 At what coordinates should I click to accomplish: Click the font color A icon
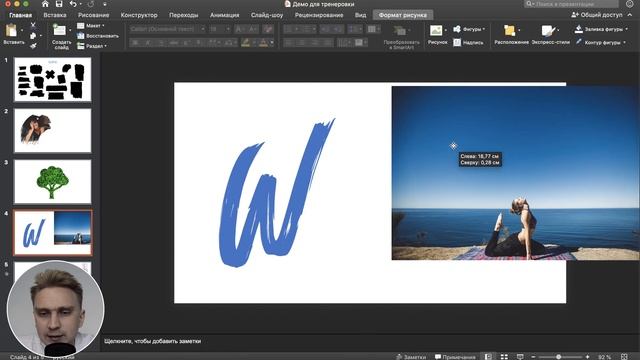coord(264,42)
